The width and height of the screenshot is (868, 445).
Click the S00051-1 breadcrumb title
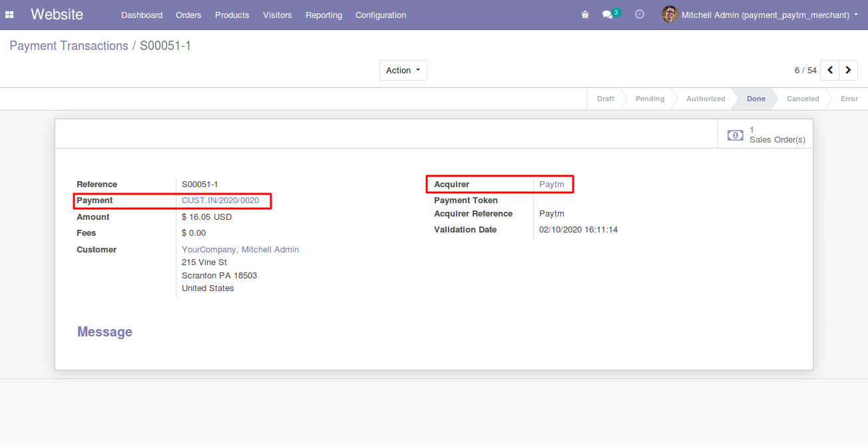click(x=165, y=46)
